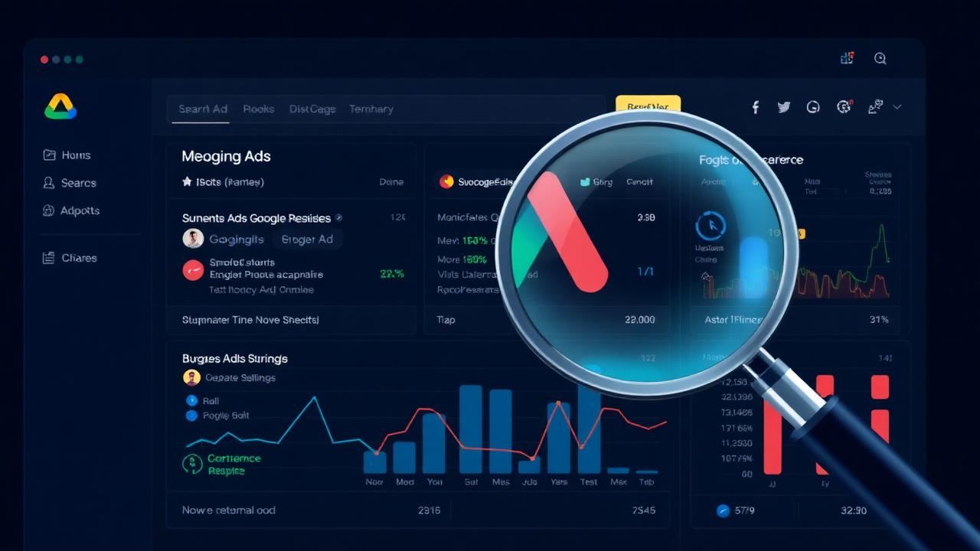Click the blue round icon beside 5779
The height and width of the screenshot is (551, 980).
[x=723, y=510]
